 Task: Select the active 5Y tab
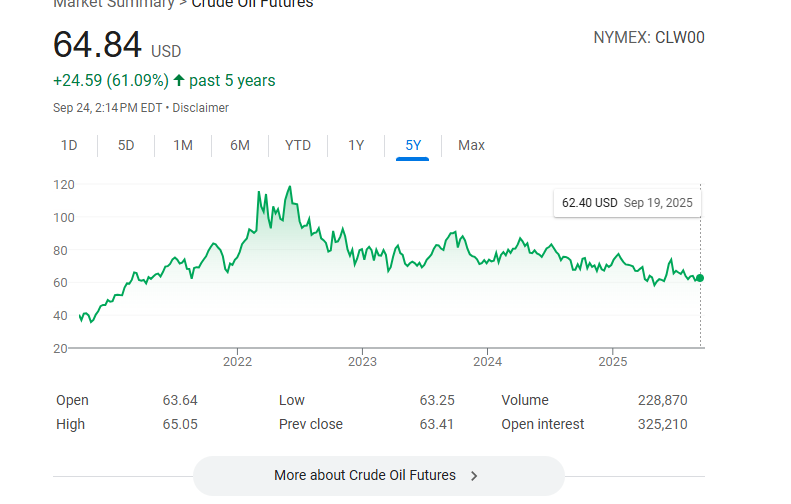point(413,145)
